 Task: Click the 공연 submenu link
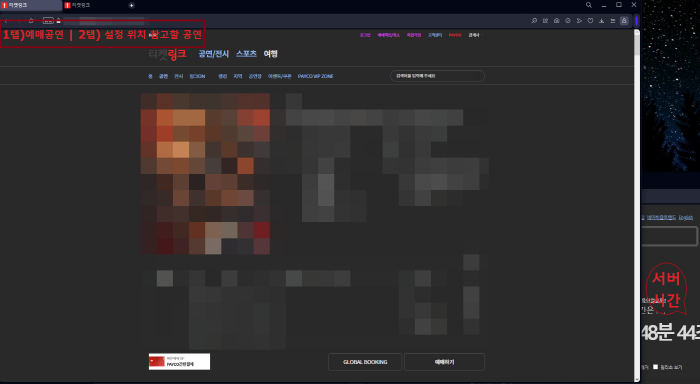163,76
